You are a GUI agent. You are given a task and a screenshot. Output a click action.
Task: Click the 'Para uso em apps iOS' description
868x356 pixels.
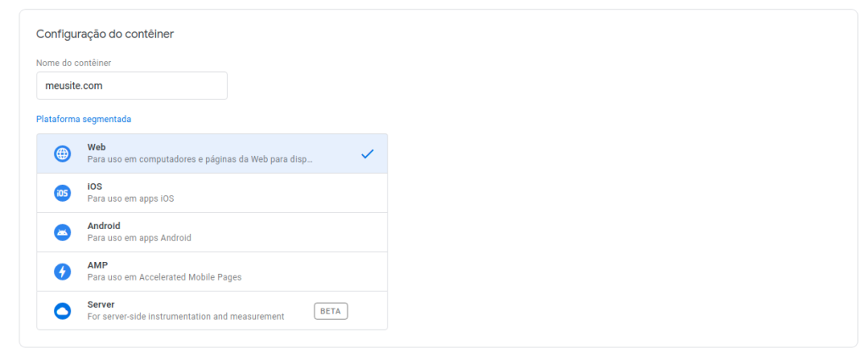pos(131,198)
